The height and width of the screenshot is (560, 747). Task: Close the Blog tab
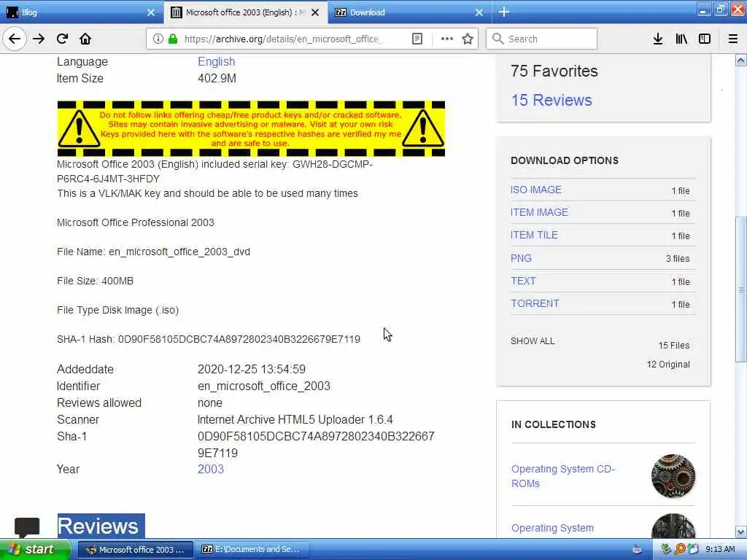(x=151, y=12)
